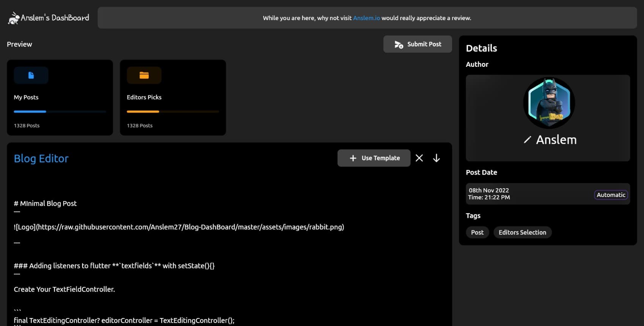Viewport: 644px width, 326px height.
Task: Click the send icon on Submit Post
Action: tap(399, 44)
